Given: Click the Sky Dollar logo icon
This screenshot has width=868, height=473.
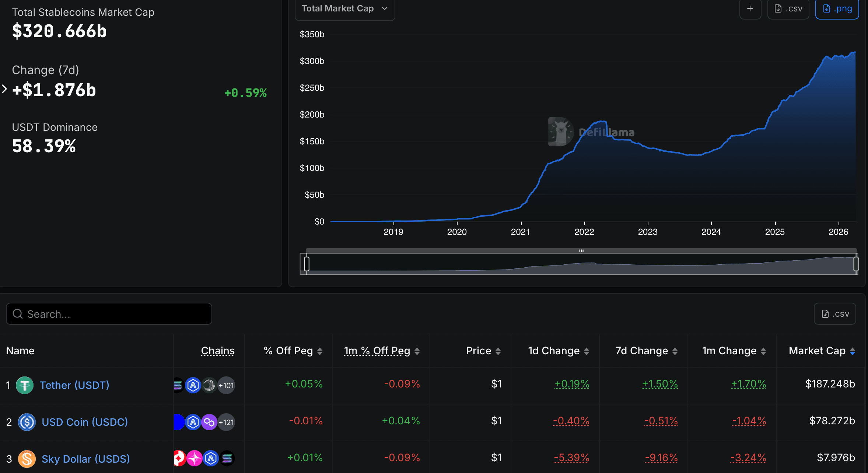Looking at the screenshot, I should (x=27, y=459).
